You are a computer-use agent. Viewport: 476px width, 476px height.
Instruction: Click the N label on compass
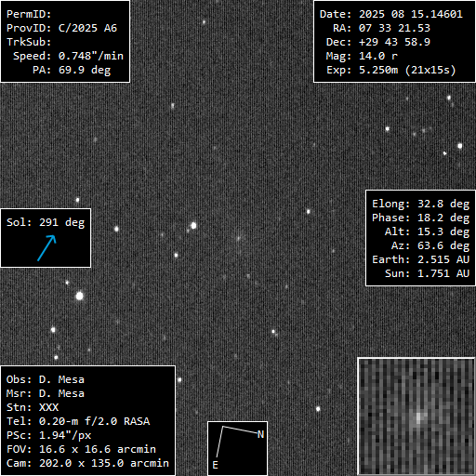[260, 434]
